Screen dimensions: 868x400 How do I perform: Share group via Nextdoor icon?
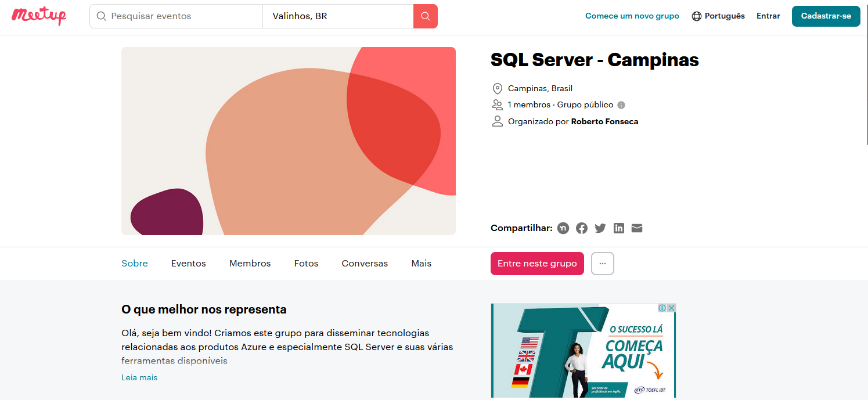tap(563, 228)
